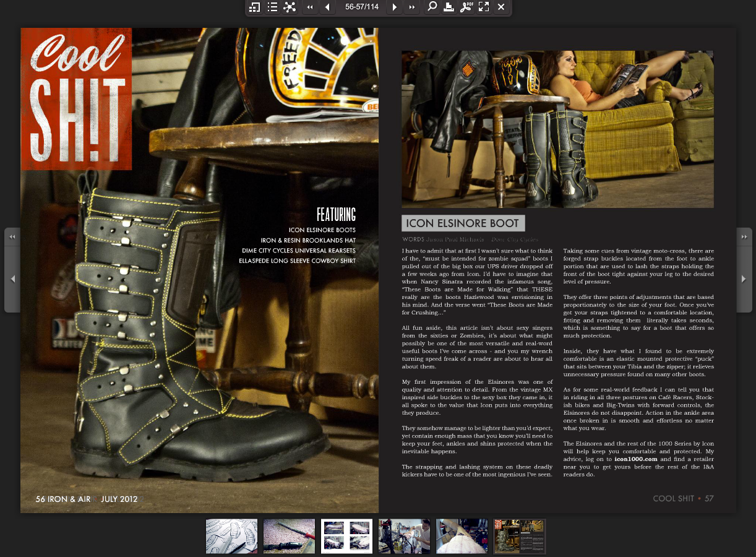Click 'DIME CITY CYCLES UNIVERSAL REARSETS' text

tap(299, 251)
